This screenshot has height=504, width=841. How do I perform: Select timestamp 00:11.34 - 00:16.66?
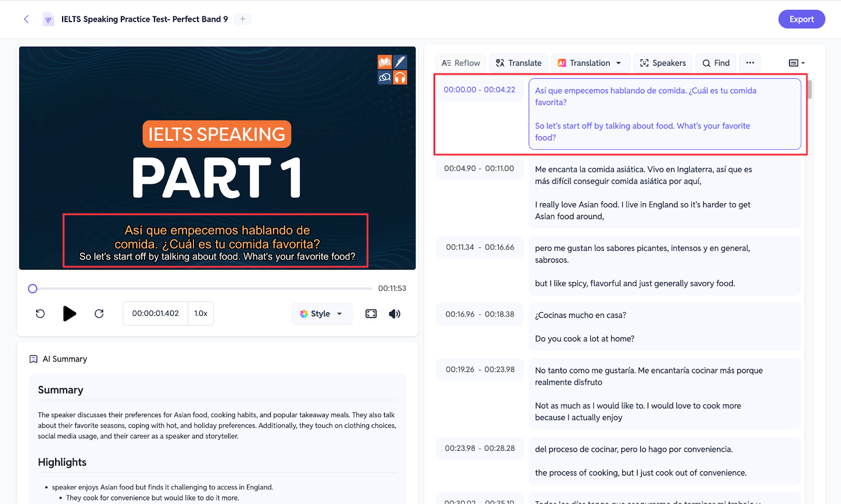click(480, 248)
